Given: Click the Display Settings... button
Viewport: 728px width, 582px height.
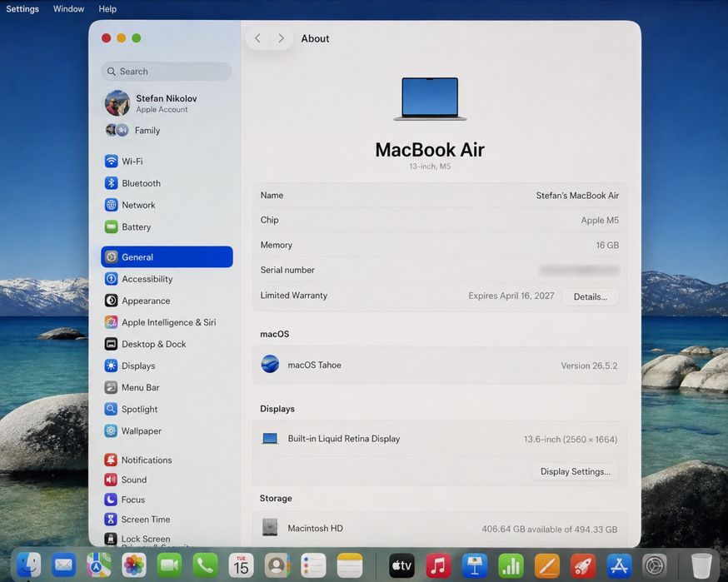Looking at the screenshot, I should 576,471.
